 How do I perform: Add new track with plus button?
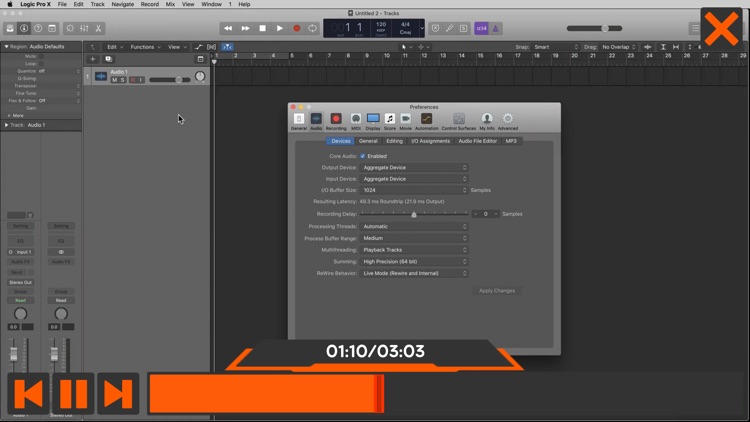(x=93, y=59)
